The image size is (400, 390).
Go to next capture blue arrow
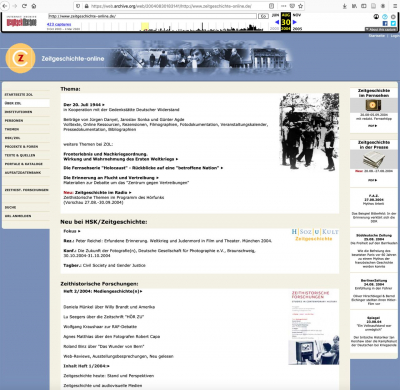[x=295, y=22]
